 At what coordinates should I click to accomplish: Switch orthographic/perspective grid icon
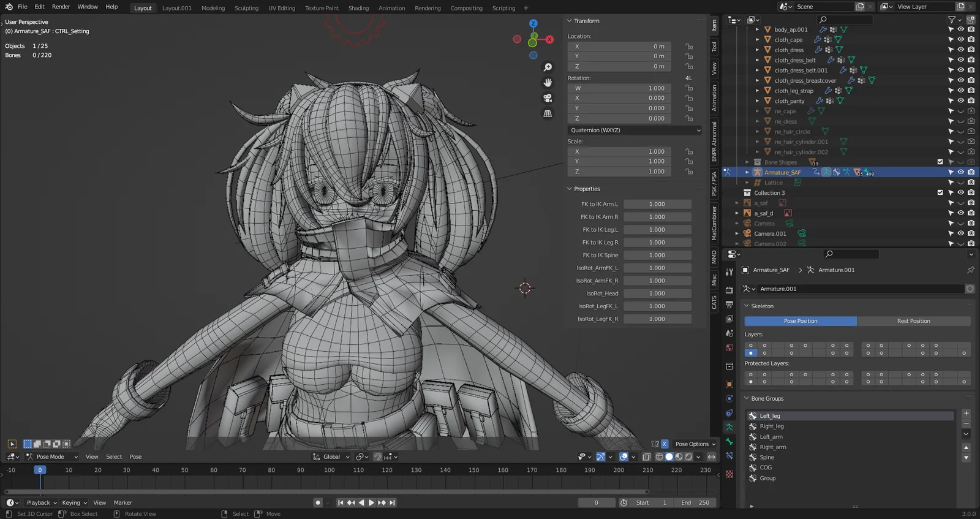pos(548,113)
